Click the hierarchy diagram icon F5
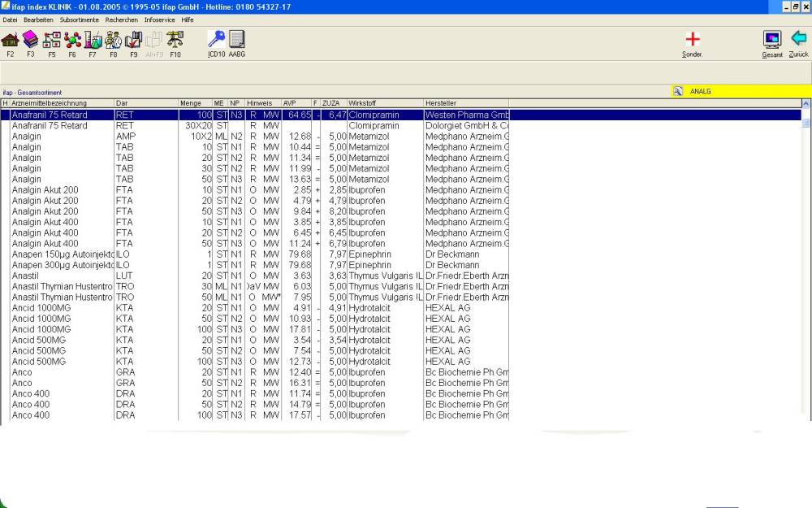 tap(51, 40)
